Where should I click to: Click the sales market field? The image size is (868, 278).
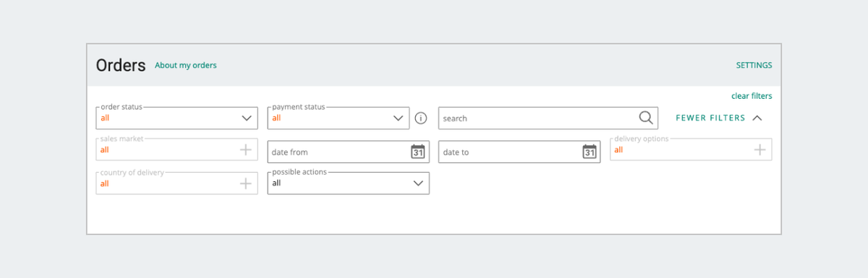(x=176, y=149)
